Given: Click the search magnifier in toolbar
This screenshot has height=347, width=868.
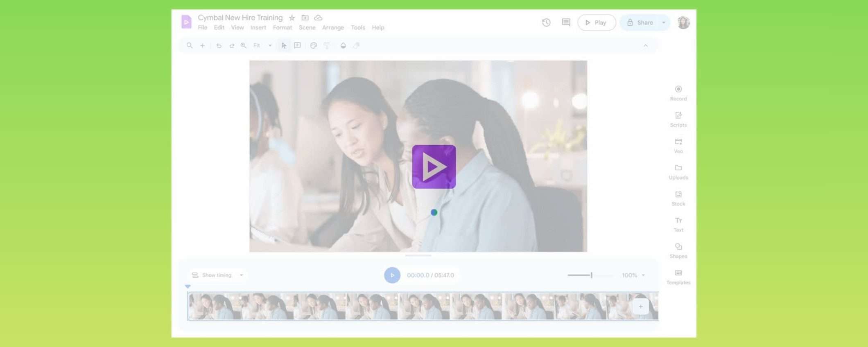Looking at the screenshot, I should [190, 45].
